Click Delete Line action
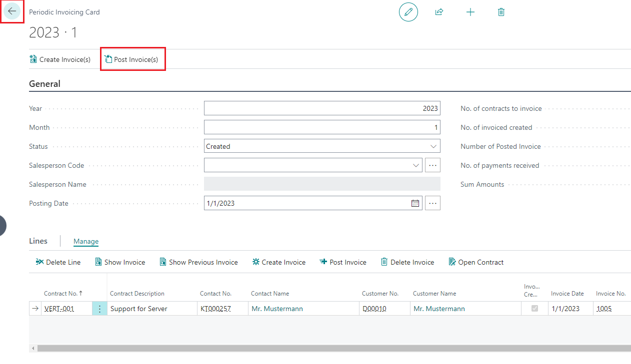 point(58,262)
